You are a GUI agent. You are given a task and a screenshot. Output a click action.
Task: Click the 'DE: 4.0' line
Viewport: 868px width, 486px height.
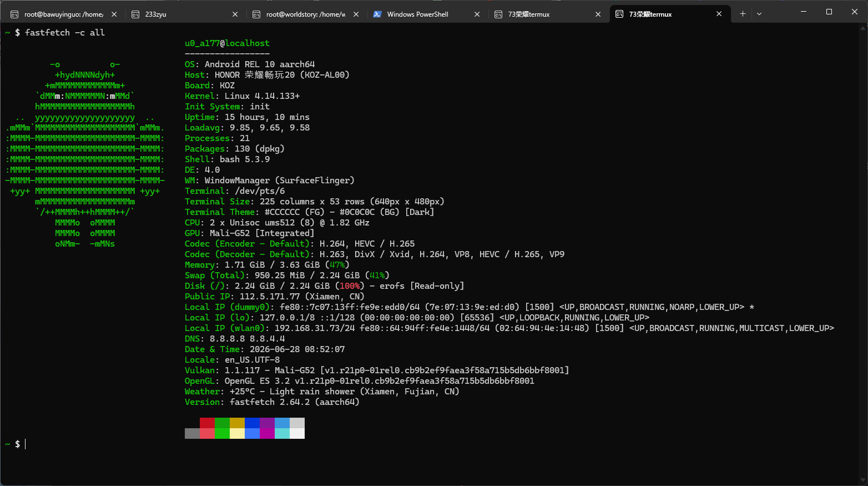[x=202, y=170]
